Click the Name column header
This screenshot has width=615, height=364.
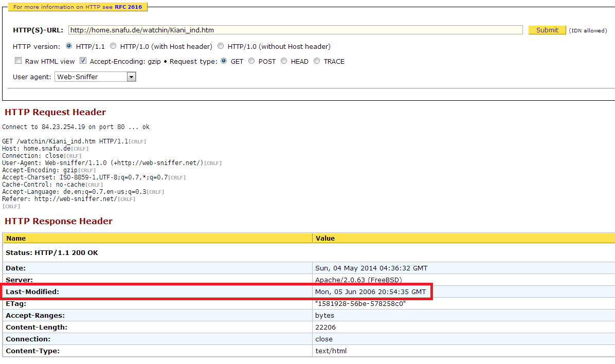coord(158,238)
